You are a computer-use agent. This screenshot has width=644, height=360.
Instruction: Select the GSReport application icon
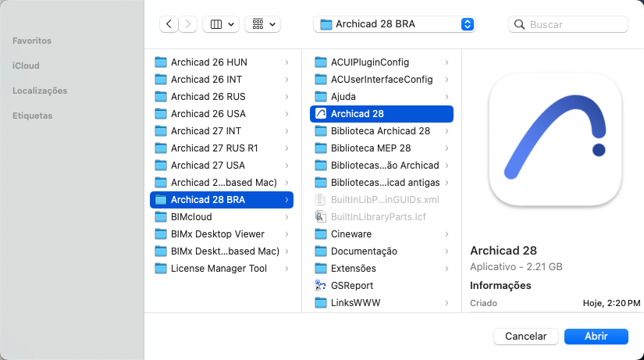321,286
